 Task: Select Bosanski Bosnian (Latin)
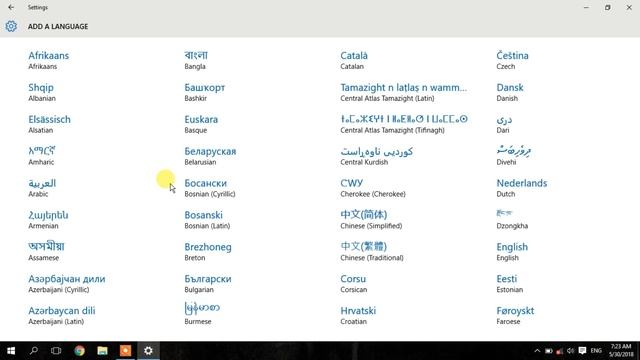pyautogui.click(x=207, y=220)
